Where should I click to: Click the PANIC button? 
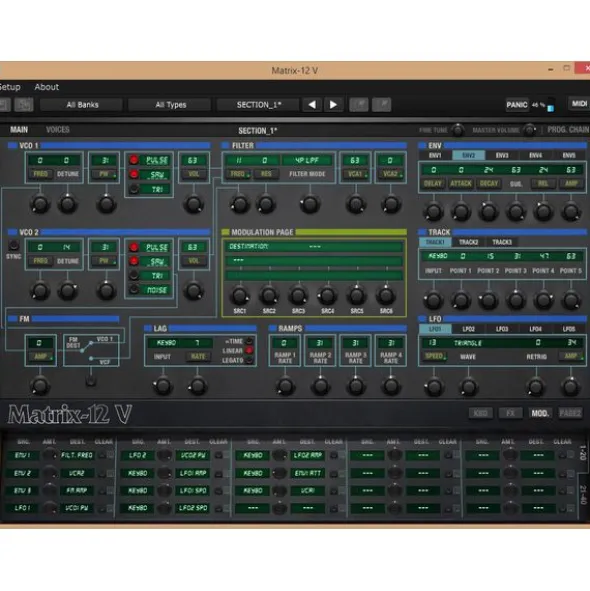point(516,104)
